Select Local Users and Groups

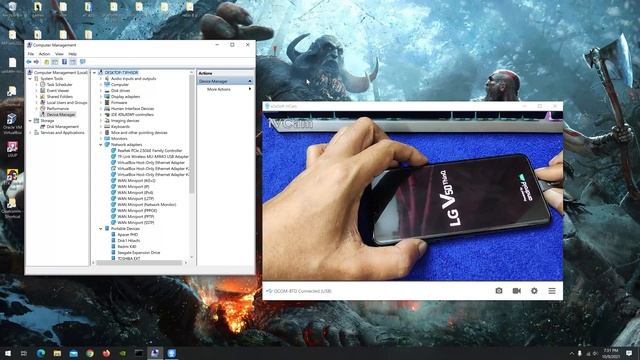pos(67,102)
